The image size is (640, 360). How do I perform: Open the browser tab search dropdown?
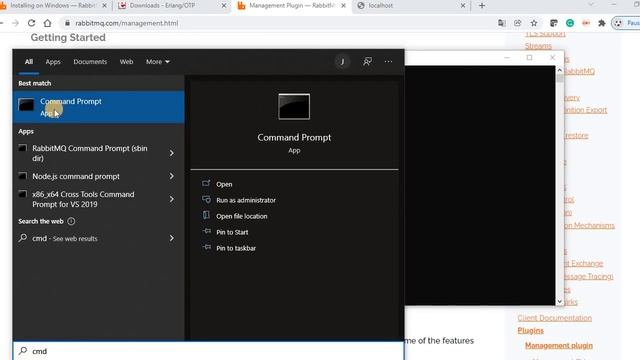[x=591, y=4]
